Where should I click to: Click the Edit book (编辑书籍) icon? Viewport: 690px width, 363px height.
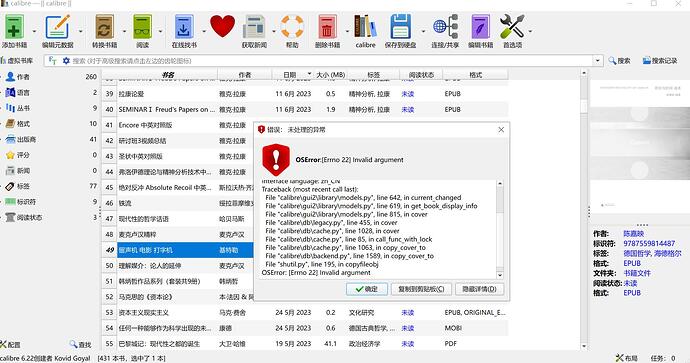pyautogui.click(x=480, y=27)
